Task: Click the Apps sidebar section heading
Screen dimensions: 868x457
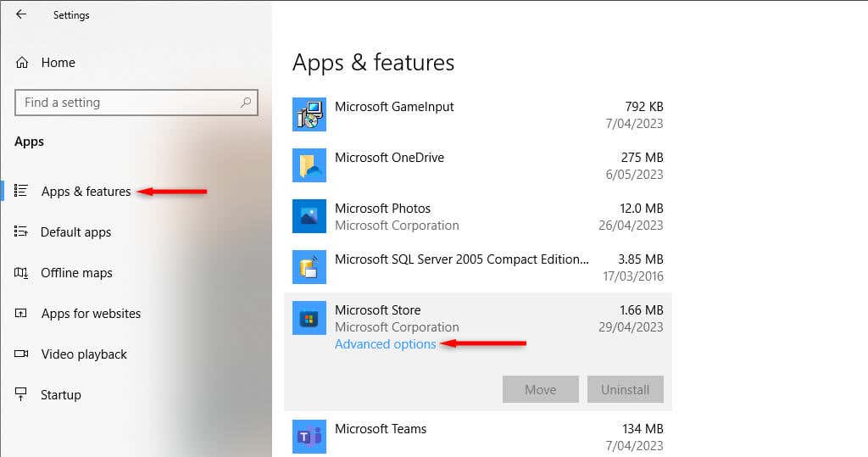Action: pos(29,142)
